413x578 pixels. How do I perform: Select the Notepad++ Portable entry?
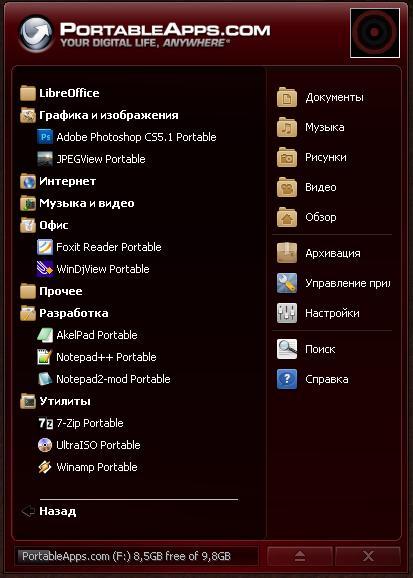(x=106, y=357)
